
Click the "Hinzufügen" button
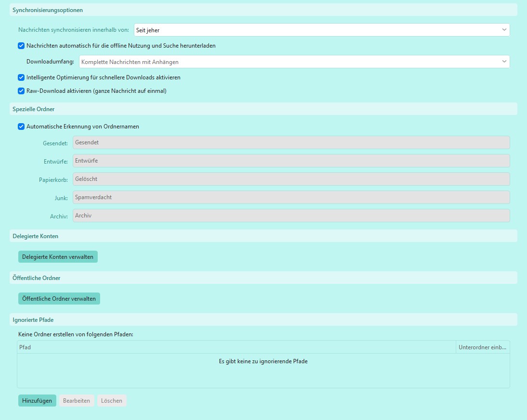[37, 400]
